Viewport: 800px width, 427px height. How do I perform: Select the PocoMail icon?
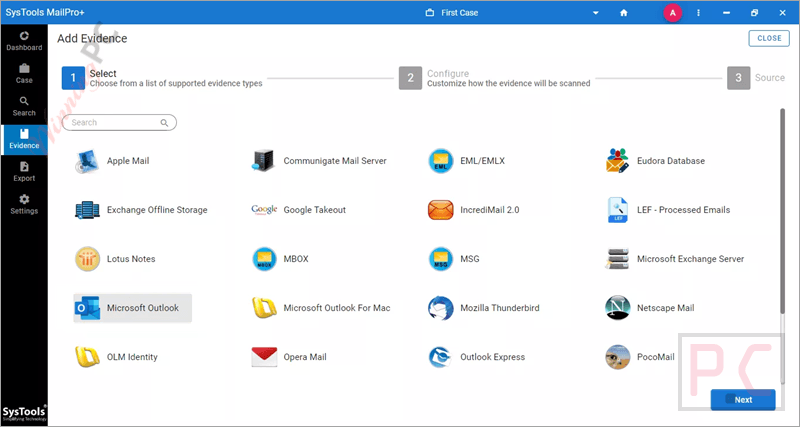[x=617, y=357]
